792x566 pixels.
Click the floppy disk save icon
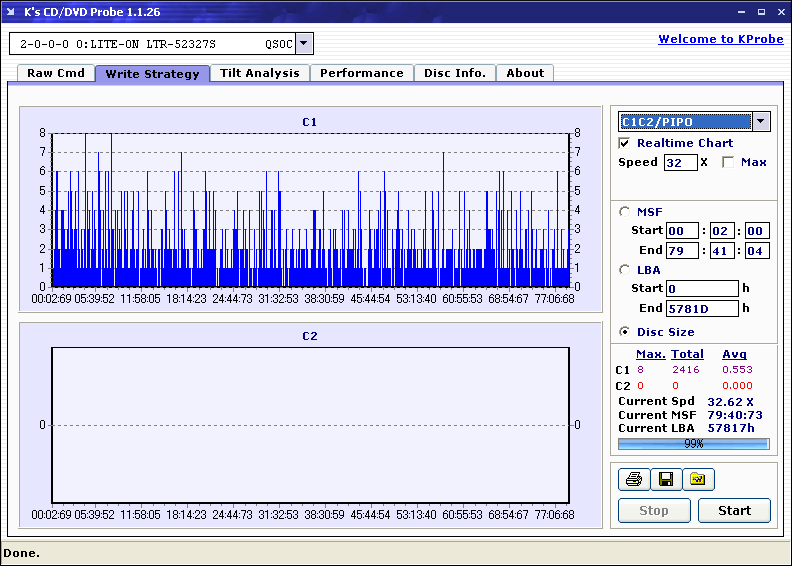point(665,480)
